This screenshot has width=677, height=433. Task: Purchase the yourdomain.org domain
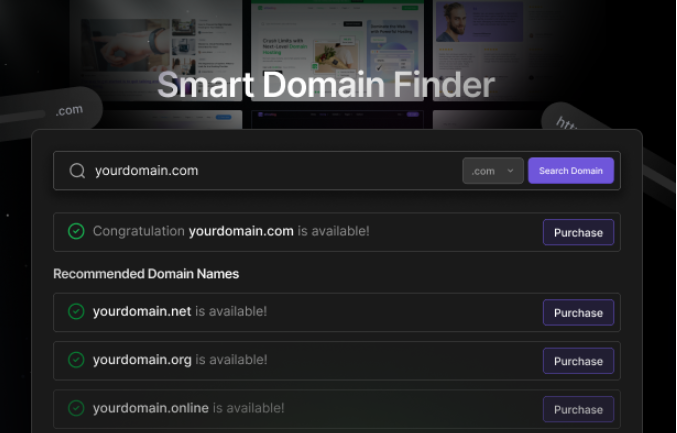578,361
